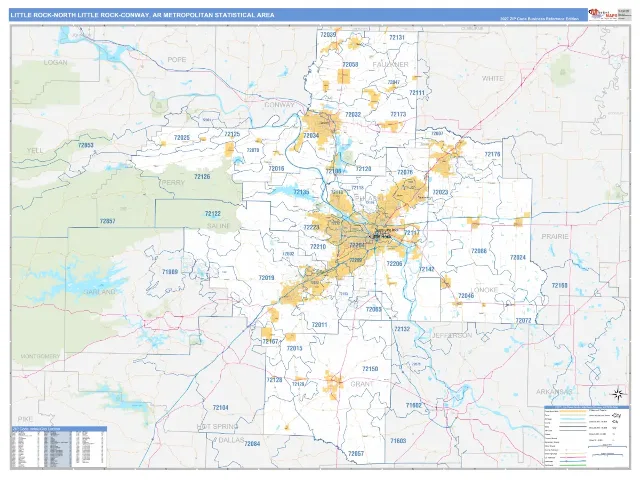This screenshot has width=640, height=480.
Task: Click ZIP code 72142 label
Action: click(x=427, y=269)
